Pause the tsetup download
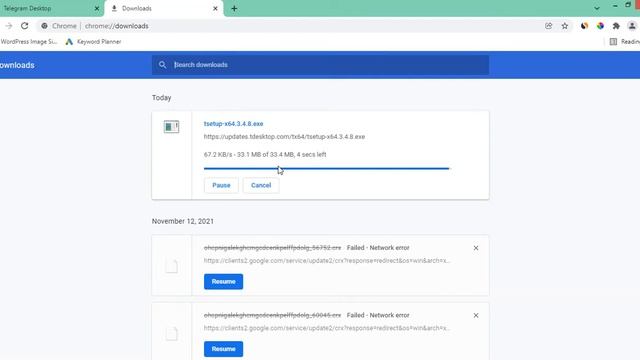This screenshot has height=360, width=640. click(221, 185)
